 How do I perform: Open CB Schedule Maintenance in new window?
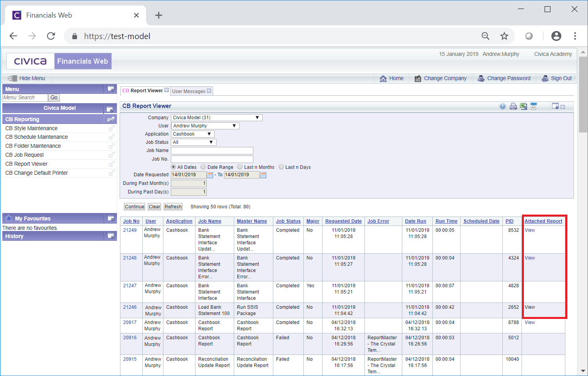[x=111, y=137]
